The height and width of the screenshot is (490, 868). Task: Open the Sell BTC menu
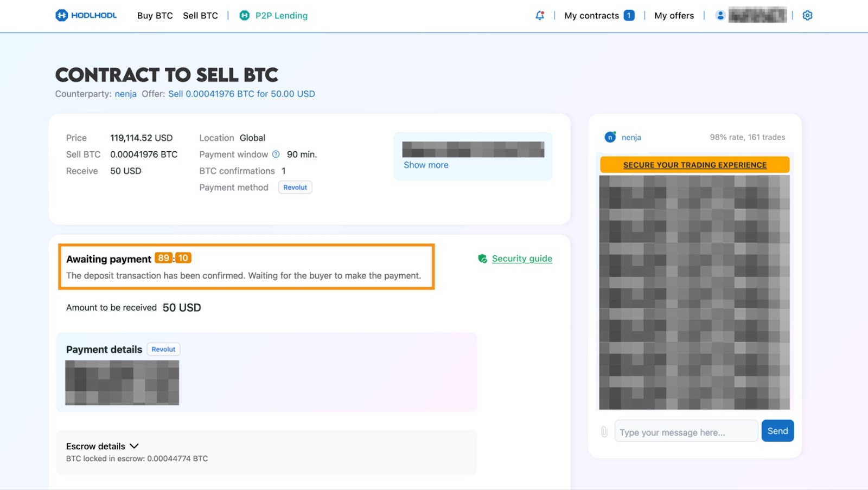pos(200,16)
